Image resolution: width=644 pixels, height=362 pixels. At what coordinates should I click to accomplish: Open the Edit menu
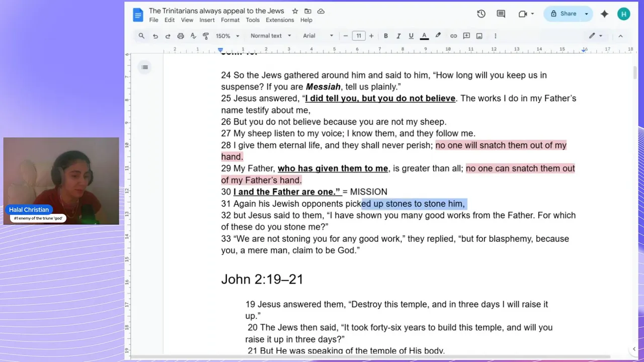(x=170, y=20)
